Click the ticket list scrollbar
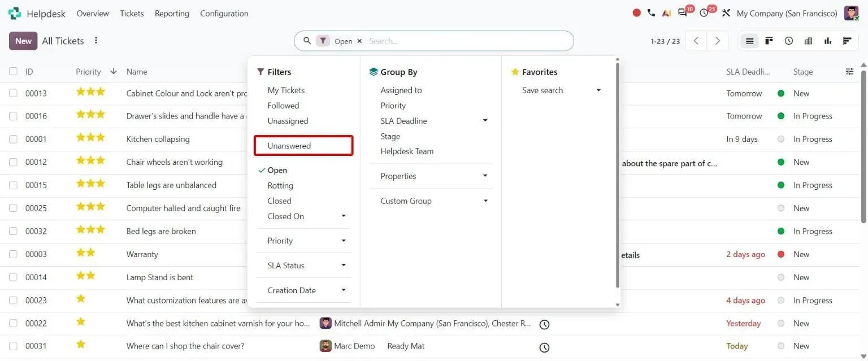Screen dimensions: 868x361 click(x=863, y=147)
